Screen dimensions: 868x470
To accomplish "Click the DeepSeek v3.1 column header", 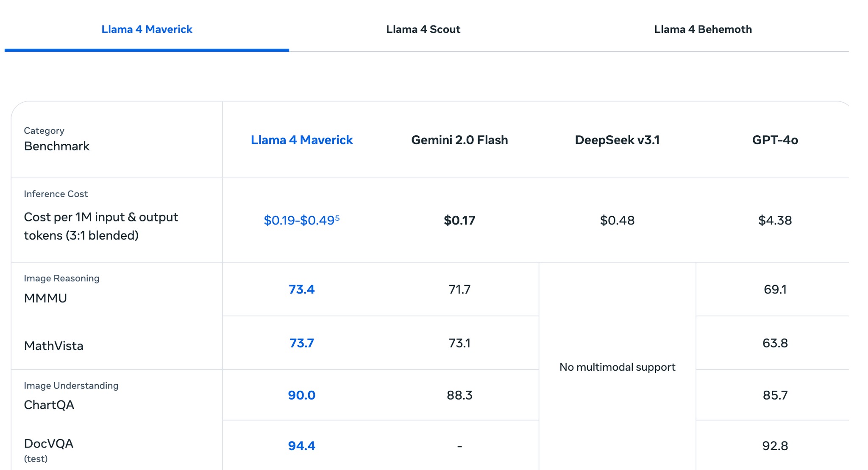I will tap(617, 140).
